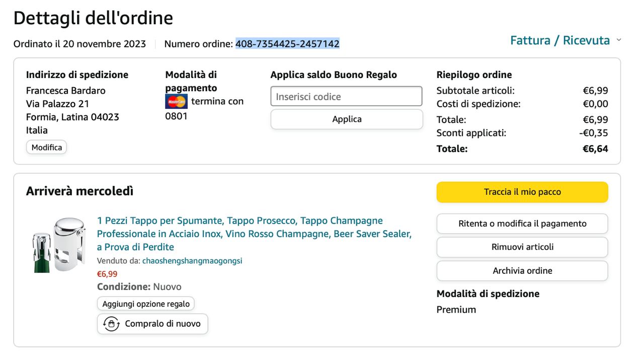Click the buy-again circular arrows icon

(x=111, y=324)
